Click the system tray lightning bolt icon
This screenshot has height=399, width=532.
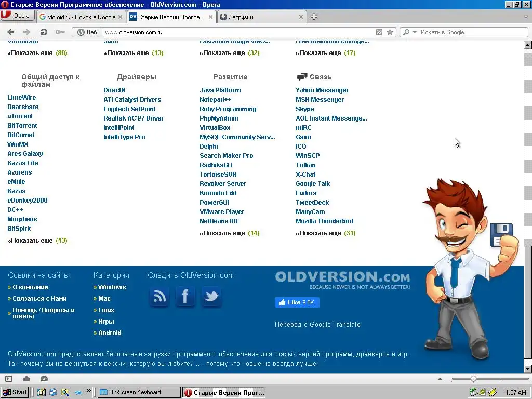coord(493,393)
